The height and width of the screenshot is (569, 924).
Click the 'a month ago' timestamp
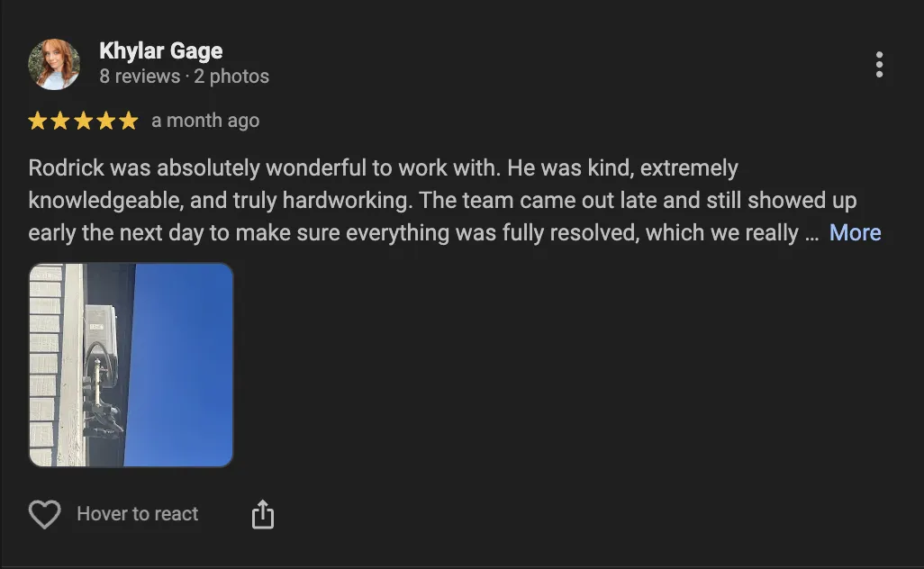pyautogui.click(x=205, y=121)
